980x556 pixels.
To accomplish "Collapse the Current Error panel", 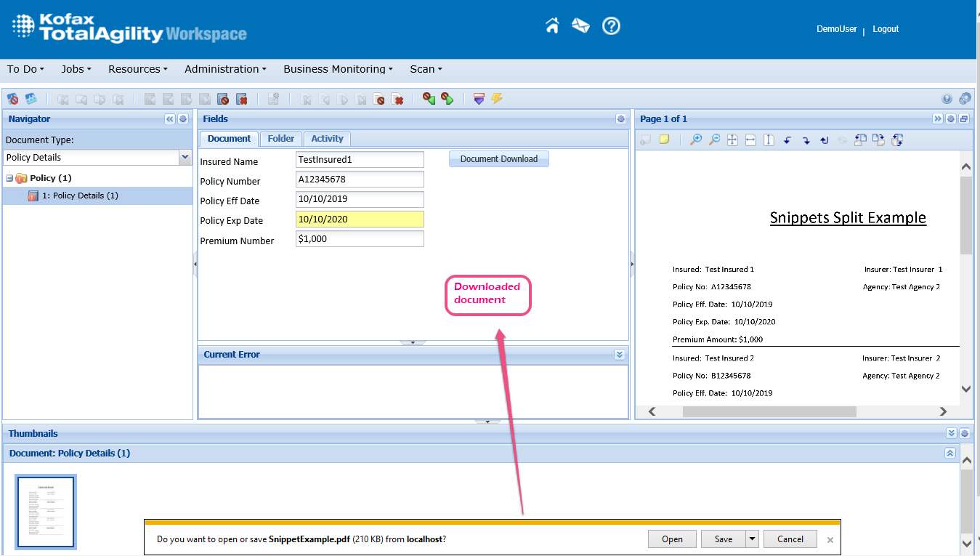I will click(619, 355).
